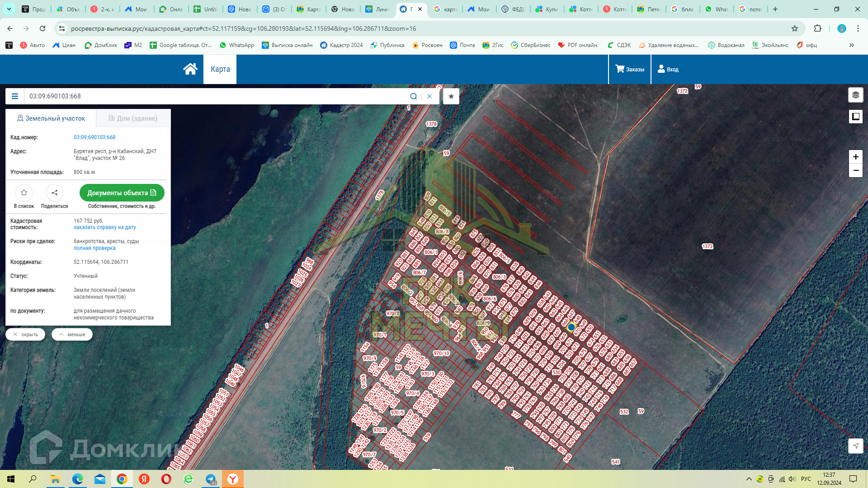Image resolution: width=868 pixels, height=488 pixels.
Task: Switch to Дом (здание) tab
Action: [133, 118]
